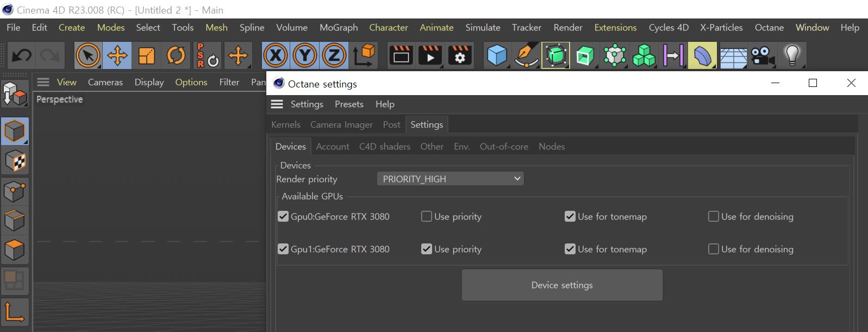Open the viewport hamburger menu
The height and width of the screenshot is (332, 868).
coord(43,82)
